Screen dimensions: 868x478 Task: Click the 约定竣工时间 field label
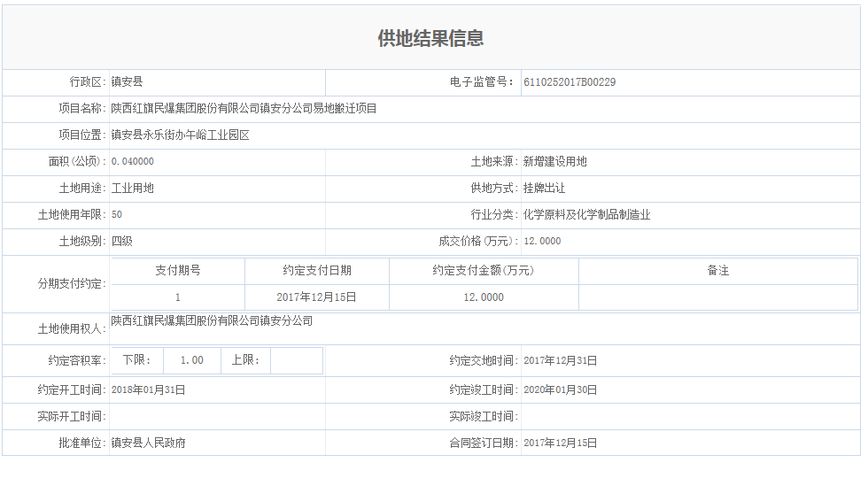(x=484, y=390)
